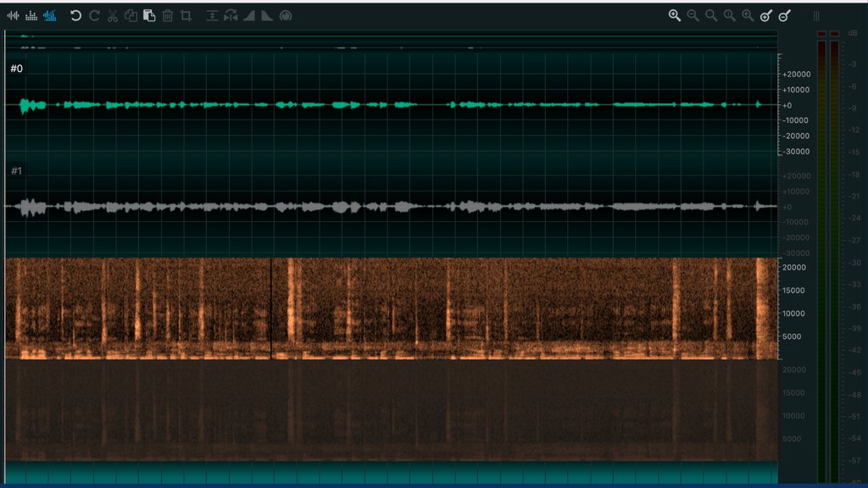Apply a fade-in effect
This screenshot has width=868, height=488.
248,14
